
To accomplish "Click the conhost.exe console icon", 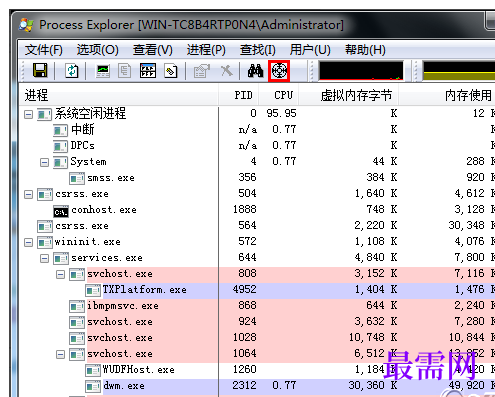I will pos(61,211).
